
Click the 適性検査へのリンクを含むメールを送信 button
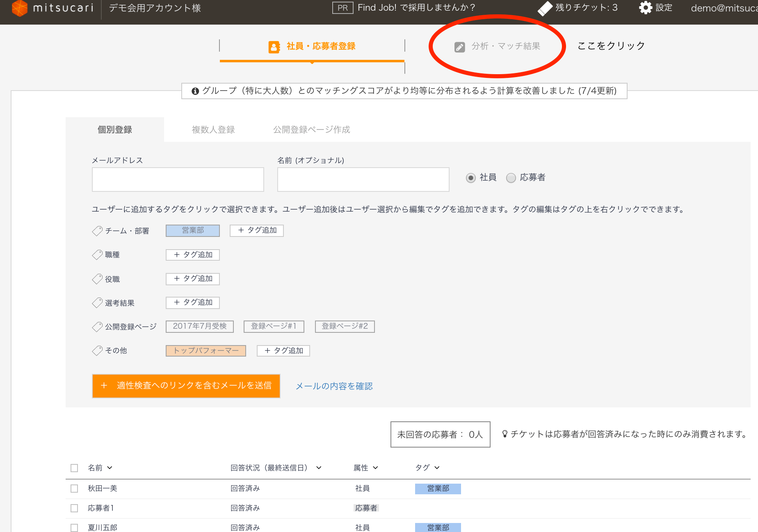pos(186,386)
